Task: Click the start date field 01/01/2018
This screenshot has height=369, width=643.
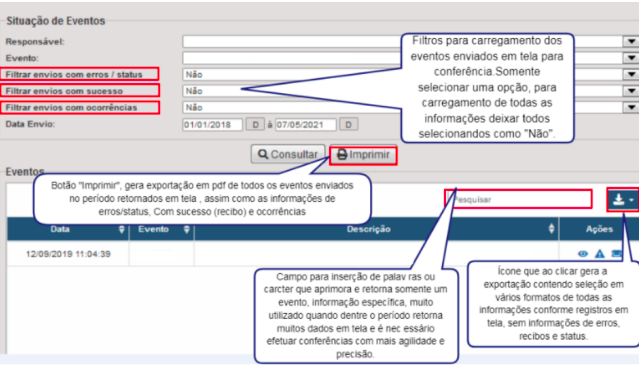Action: pyautogui.click(x=212, y=125)
